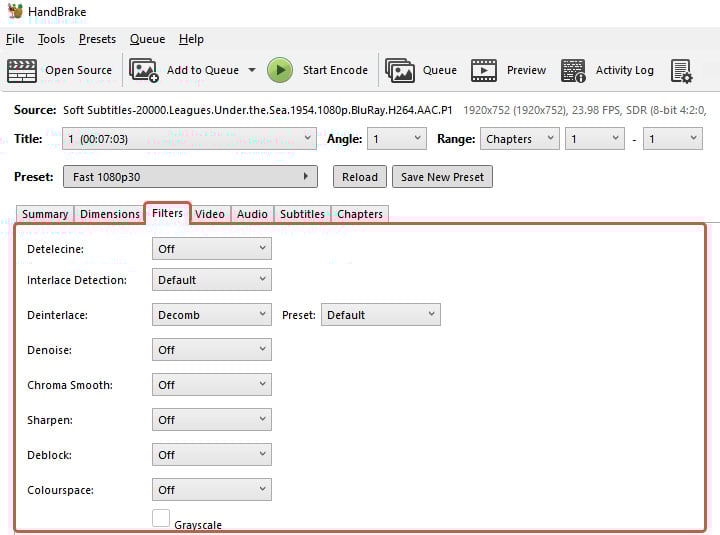
Task: Click the Colourspace label
Action: pos(60,490)
